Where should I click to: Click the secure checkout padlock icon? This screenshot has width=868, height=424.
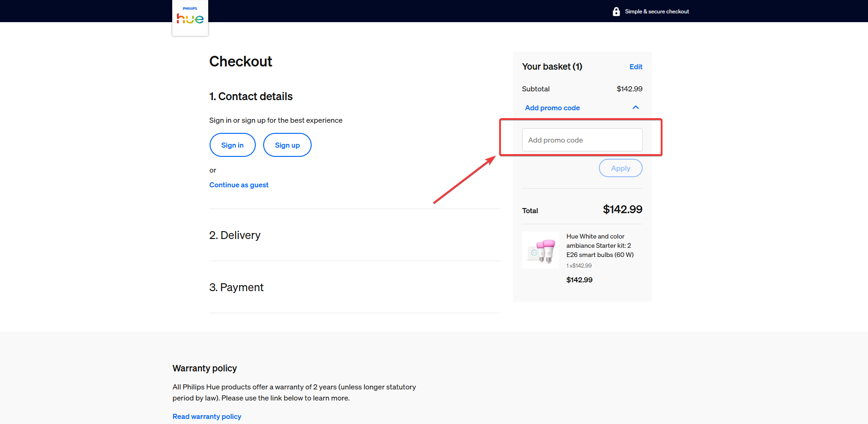click(x=616, y=12)
